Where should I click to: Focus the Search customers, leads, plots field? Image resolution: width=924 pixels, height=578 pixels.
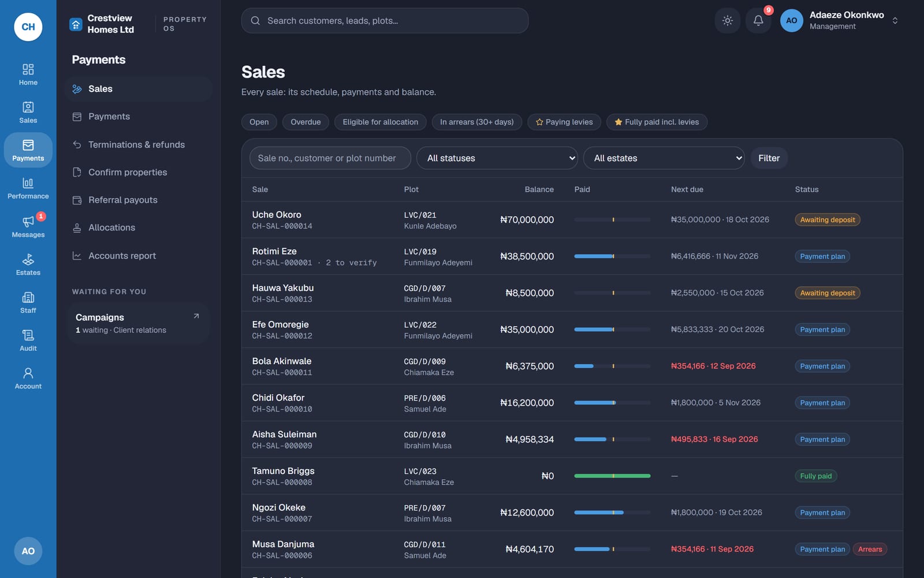(x=385, y=20)
